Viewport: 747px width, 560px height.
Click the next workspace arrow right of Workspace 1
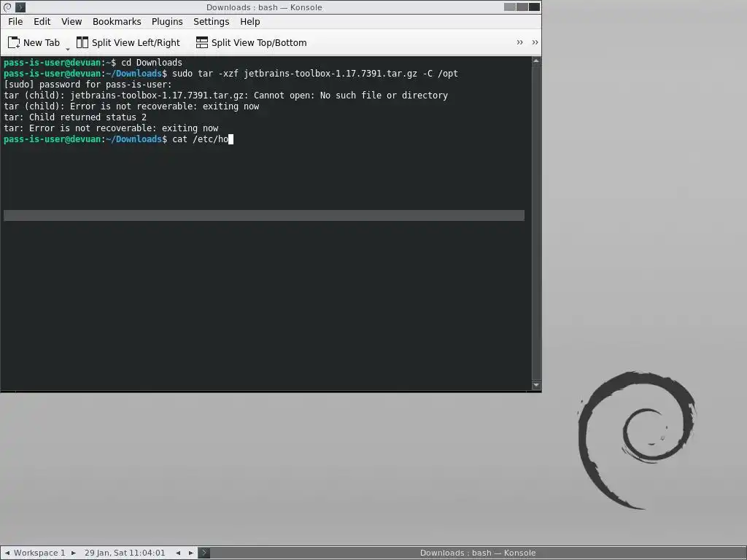[x=74, y=553]
